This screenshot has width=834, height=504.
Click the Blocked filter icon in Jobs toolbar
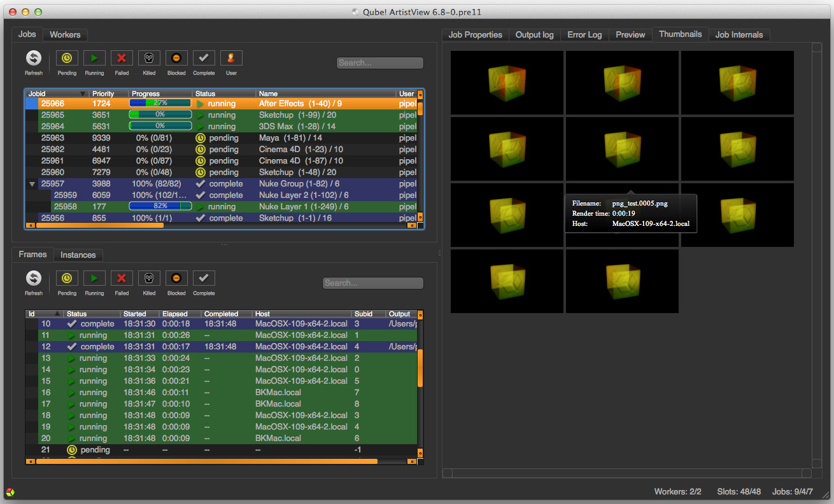click(176, 59)
